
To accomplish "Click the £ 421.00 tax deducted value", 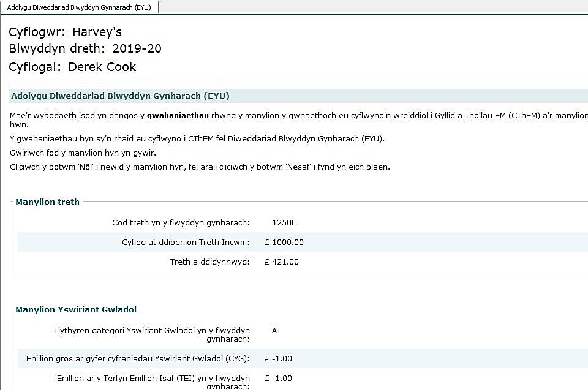I will [x=282, y=262].
